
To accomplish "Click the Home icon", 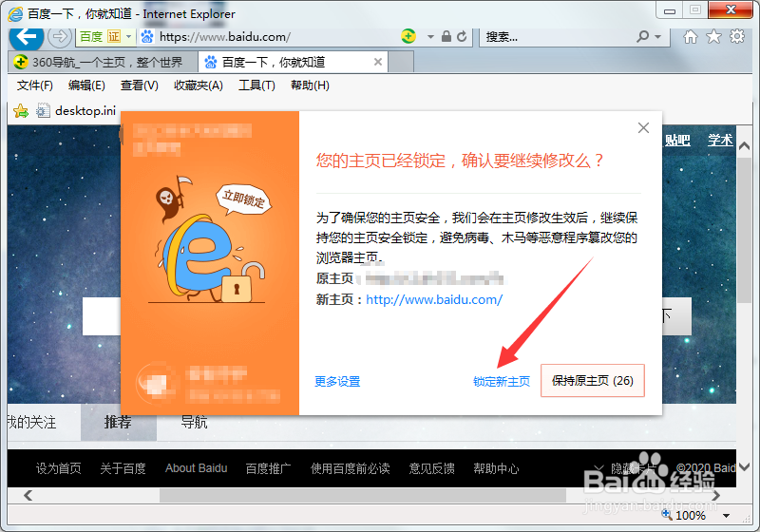I will click(691, 36).
